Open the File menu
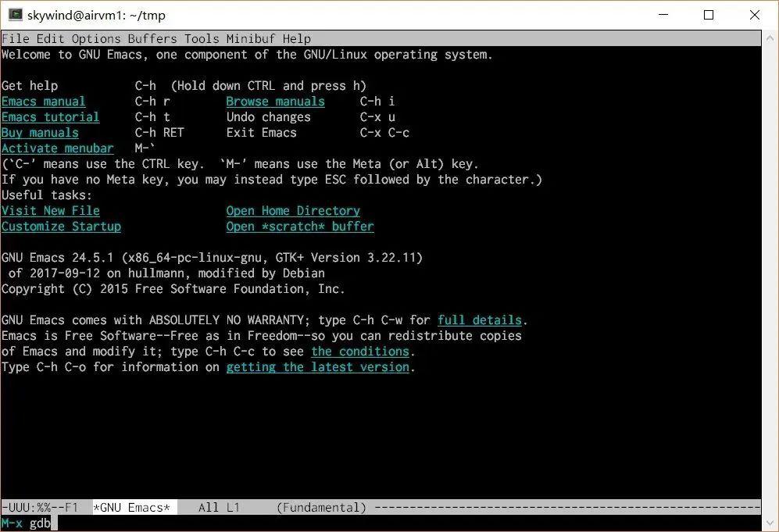This screenshot has width=779, height=532. click(x=16, y=39)
